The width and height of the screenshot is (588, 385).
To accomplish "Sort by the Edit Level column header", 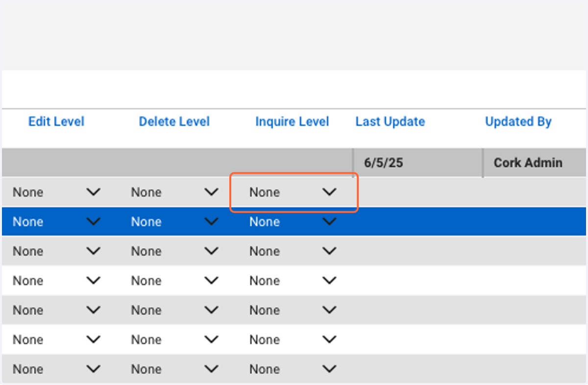I will [56, 121].
